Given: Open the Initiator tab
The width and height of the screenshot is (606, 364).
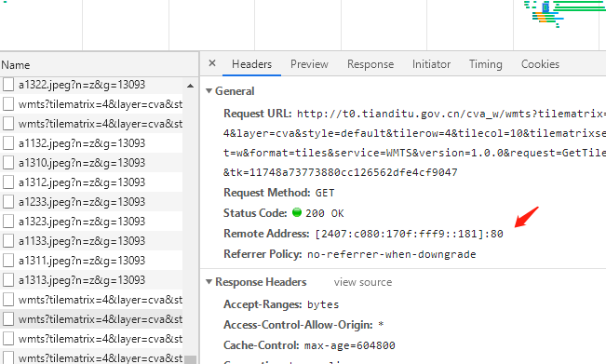Looking at the screenshot, I should [x=431, y=64].
